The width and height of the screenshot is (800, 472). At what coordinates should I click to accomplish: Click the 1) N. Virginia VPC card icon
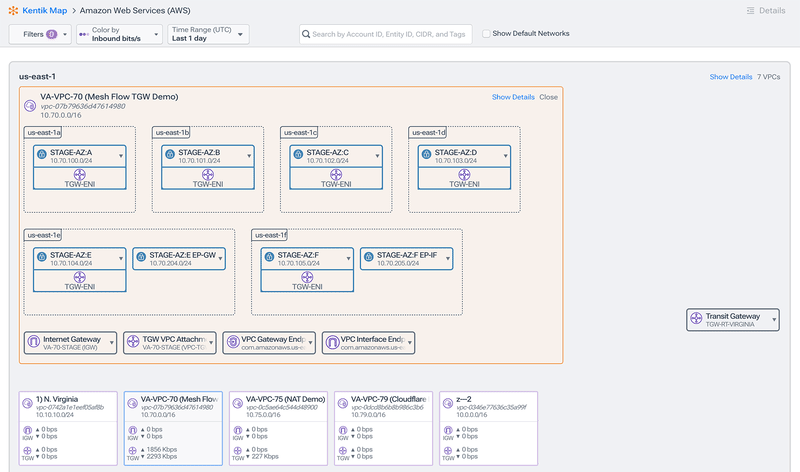(28, 403)
